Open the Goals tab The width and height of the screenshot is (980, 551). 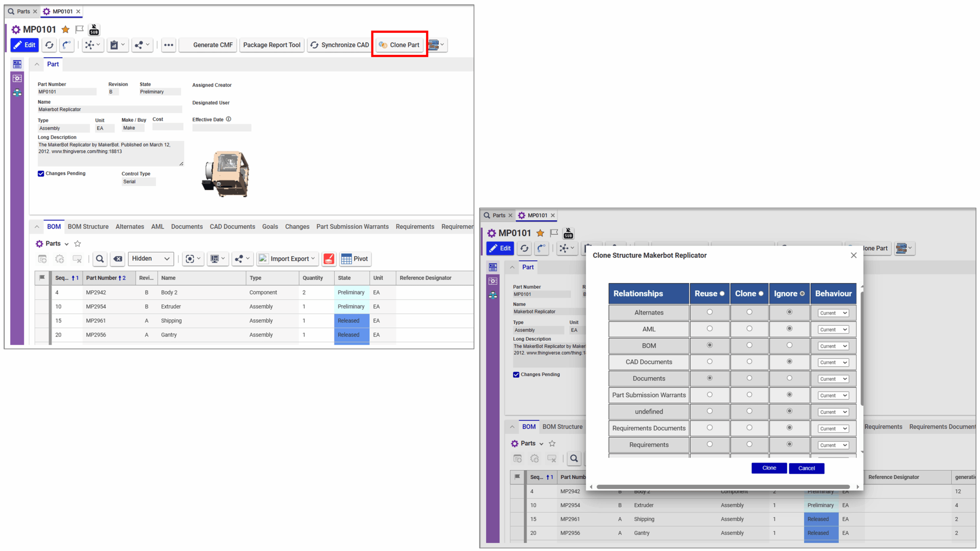coord(270,227)
